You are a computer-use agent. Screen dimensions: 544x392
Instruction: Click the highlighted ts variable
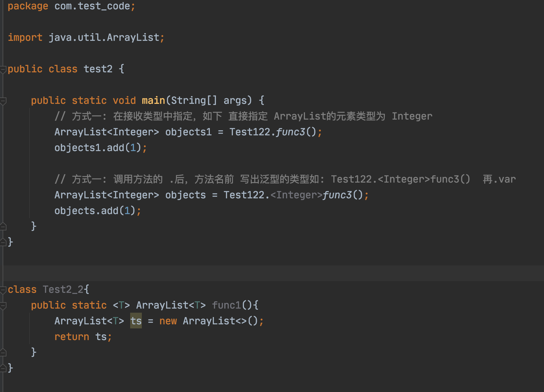click(x=136, y=321)
